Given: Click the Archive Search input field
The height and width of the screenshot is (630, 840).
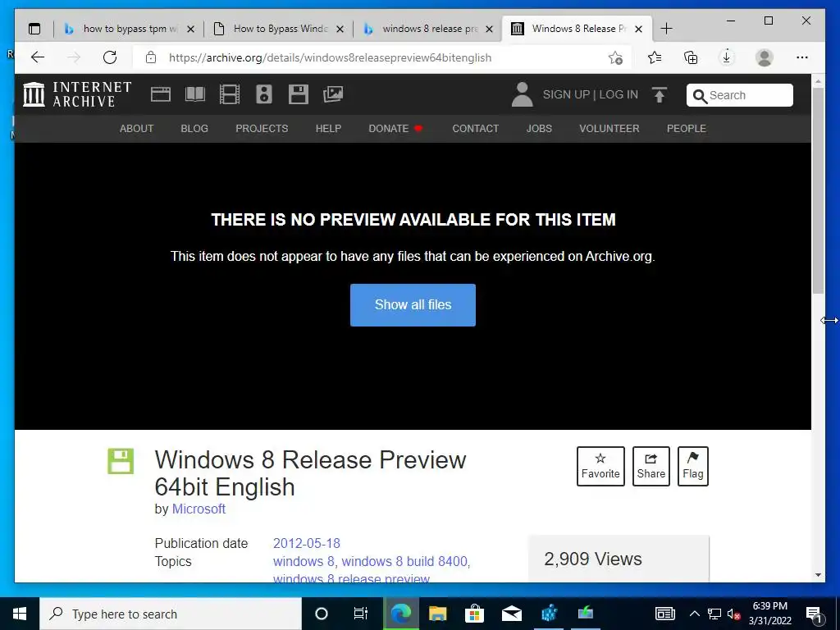Looking at the screenshot, I should point(740,95).
